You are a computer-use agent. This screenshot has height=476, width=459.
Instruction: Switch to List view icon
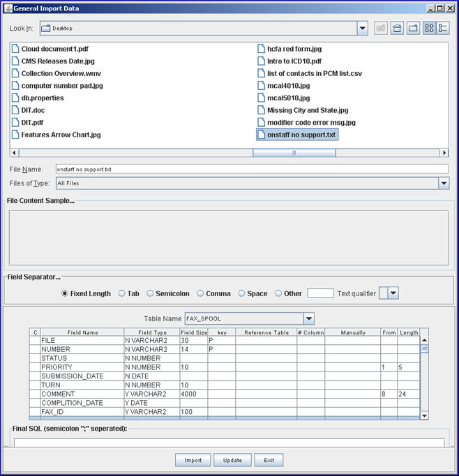click(x=429, y=29)
